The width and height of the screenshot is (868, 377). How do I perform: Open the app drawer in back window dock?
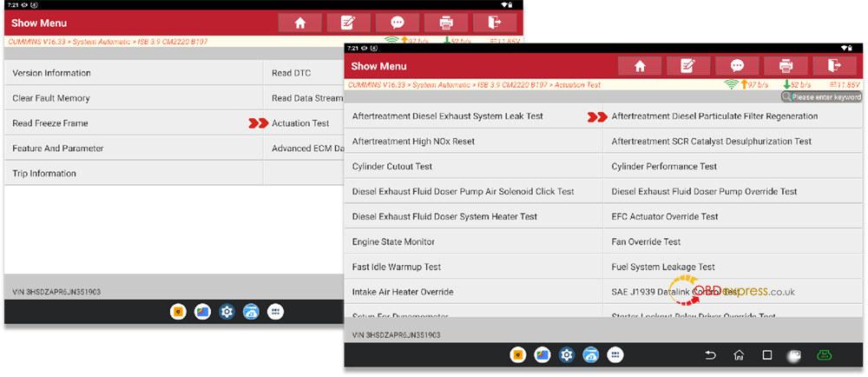[275, 312]
